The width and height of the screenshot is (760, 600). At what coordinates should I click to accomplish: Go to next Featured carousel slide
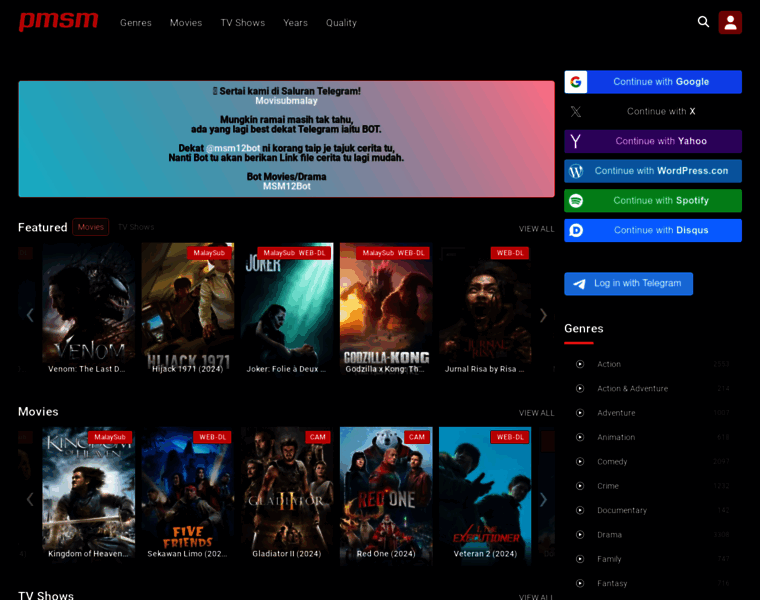(543, 316)
